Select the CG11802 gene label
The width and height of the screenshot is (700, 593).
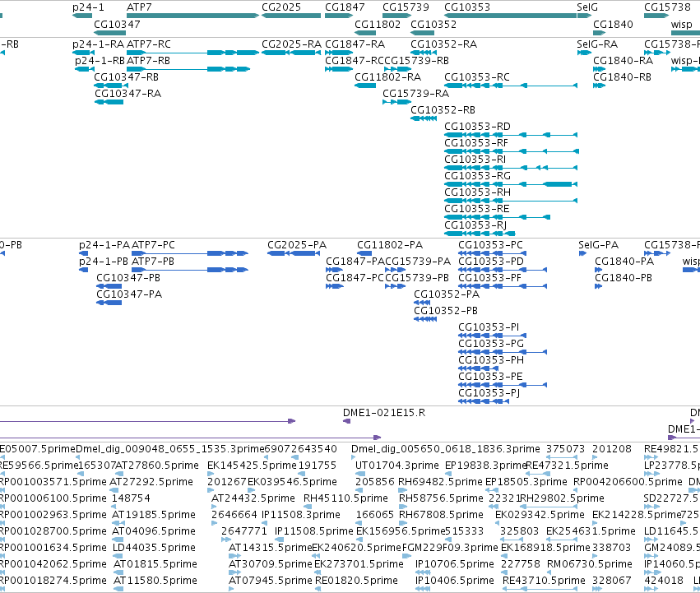click(x=378, y=24)
